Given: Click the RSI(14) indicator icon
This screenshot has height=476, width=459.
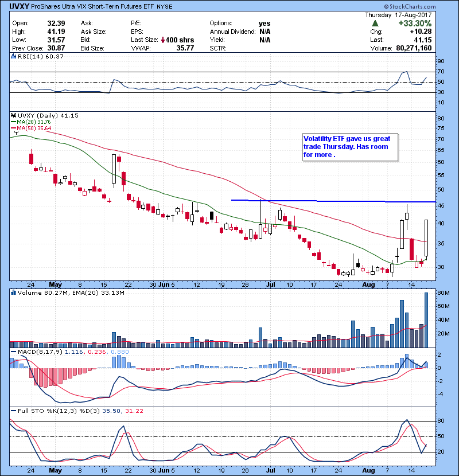Looking at the screenshot, I should [x=13, y=56].
